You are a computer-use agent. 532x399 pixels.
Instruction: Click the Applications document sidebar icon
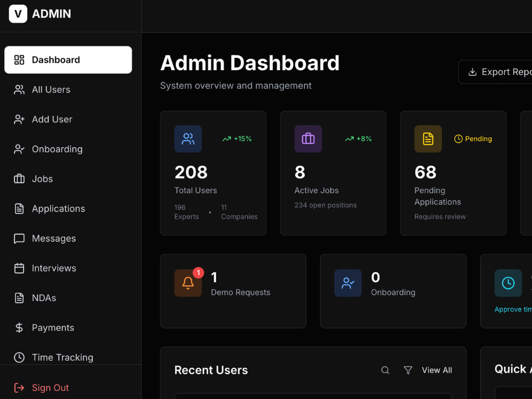coord(19,209)
